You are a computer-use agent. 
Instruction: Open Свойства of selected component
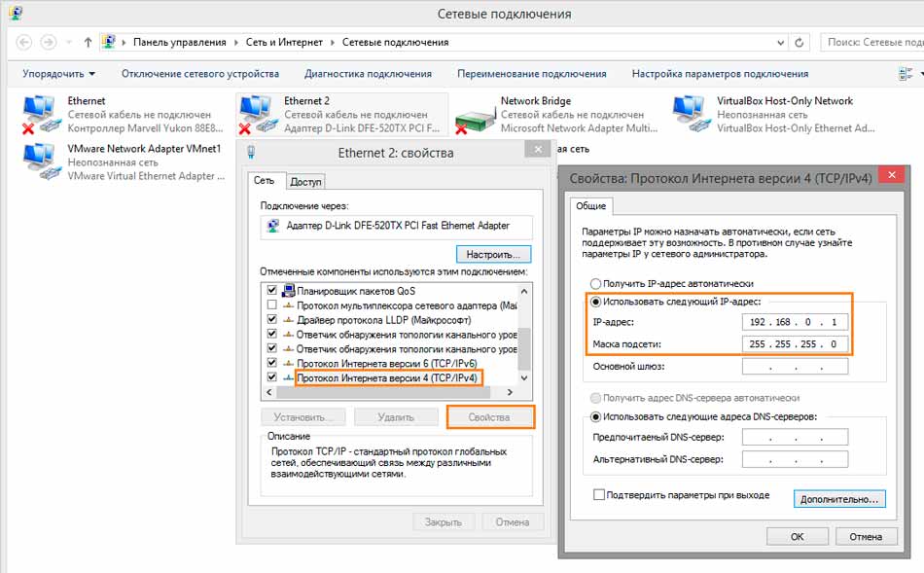(x=489, y=416)
